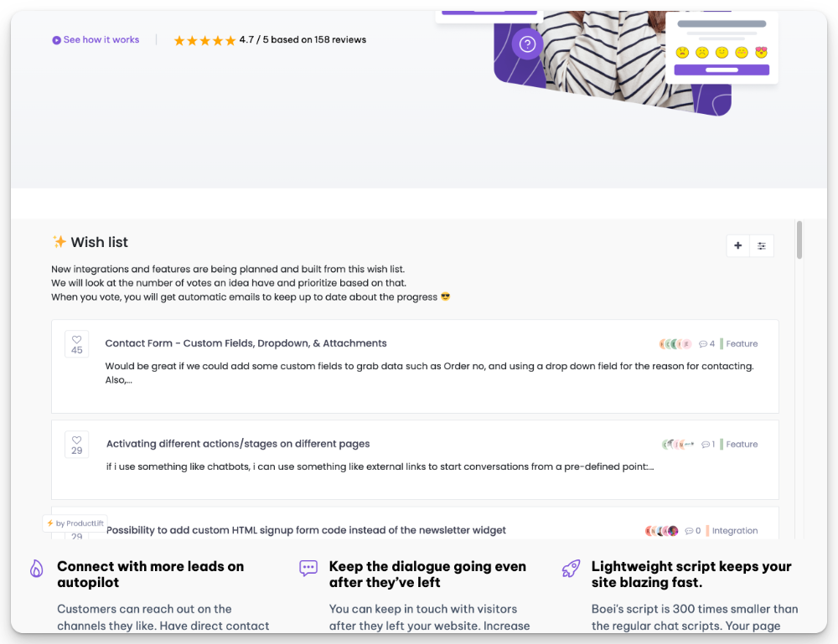Image resolution: width=838 pixels, height=644 pixels.
Task: Click the rocket icon beside Lightweight script
Action: (x=571, y=569)
